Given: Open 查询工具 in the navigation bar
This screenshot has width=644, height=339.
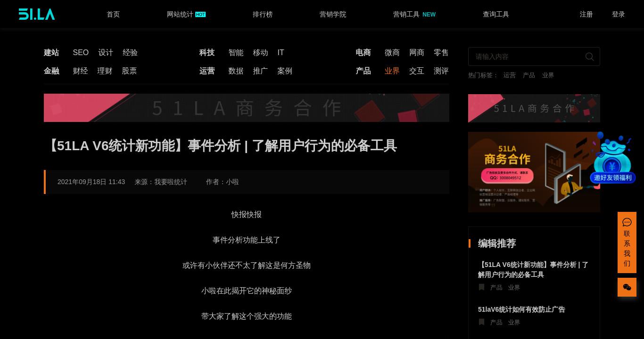Looking at the screenshot, I should point(496,15).
